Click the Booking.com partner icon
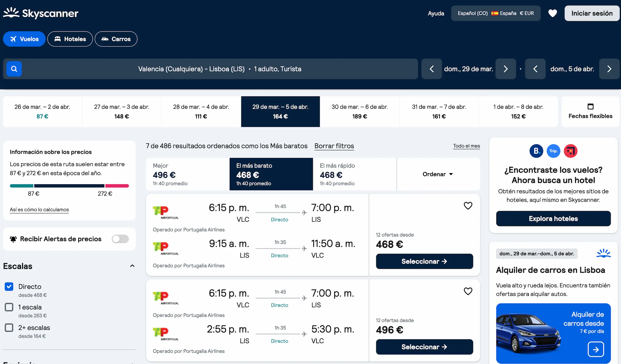The height and width of the screenshot is (364, 621). coord(536,151)
